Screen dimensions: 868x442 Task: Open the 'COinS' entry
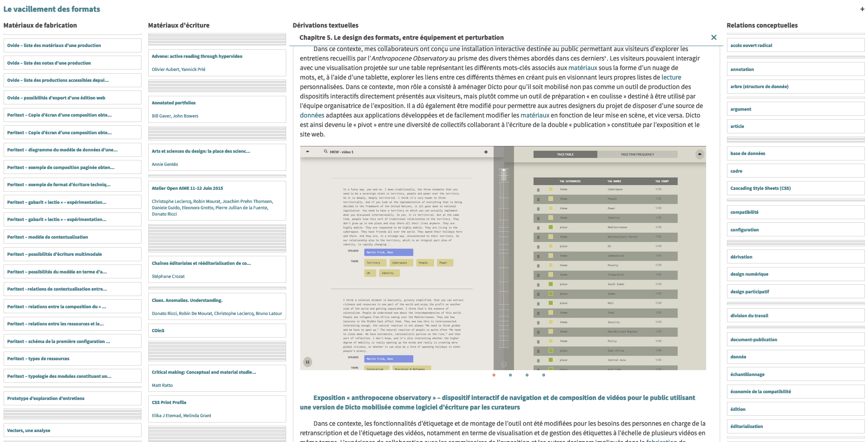(217, 330)
